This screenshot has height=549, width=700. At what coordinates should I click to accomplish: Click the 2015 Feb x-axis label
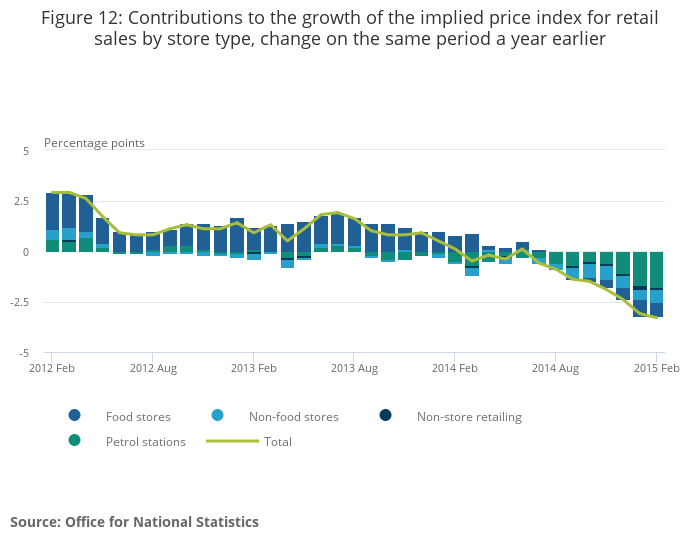(x=656, y=369)
